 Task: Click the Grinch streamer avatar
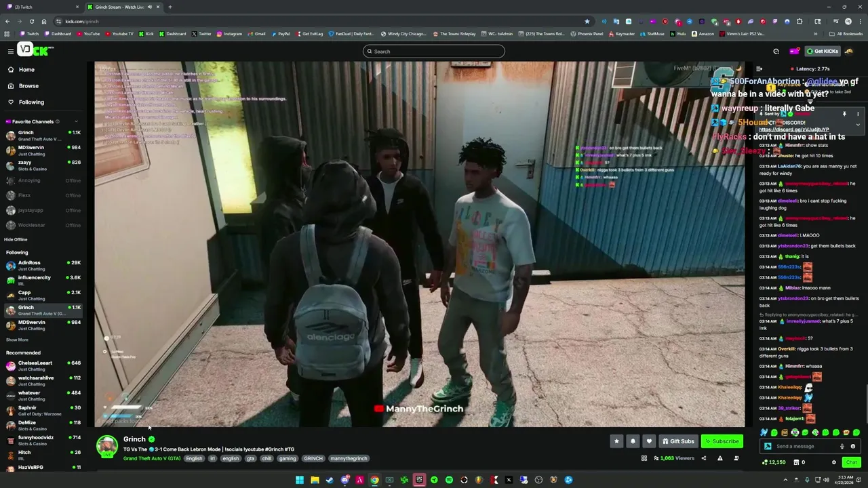coord(106,446)
